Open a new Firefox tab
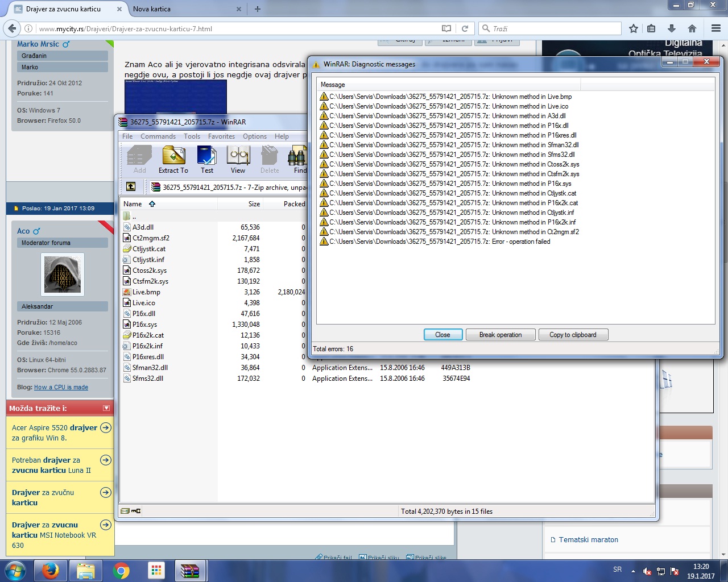 pos(258,9)
